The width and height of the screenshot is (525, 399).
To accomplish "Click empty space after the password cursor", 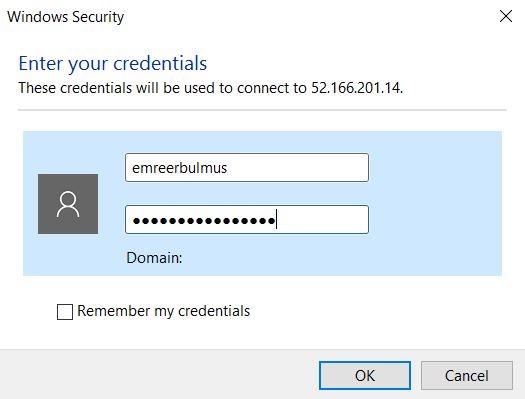I will [322, 220].
